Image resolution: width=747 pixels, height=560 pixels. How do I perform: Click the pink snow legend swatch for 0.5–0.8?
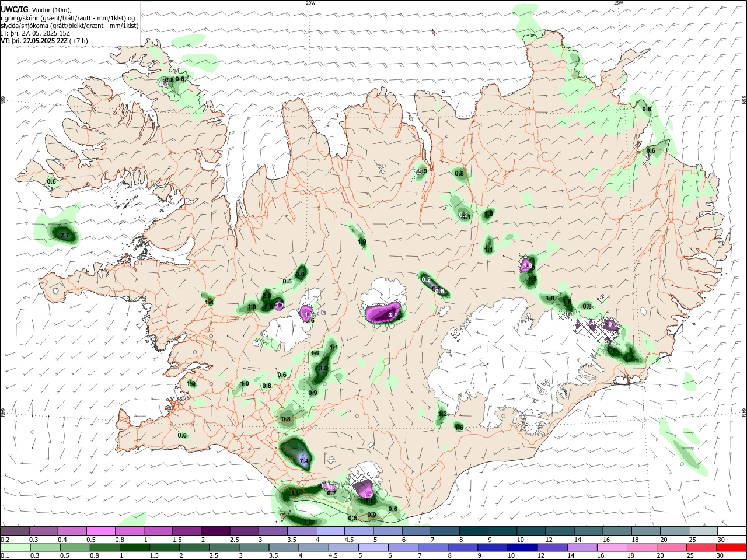point(101,531)
